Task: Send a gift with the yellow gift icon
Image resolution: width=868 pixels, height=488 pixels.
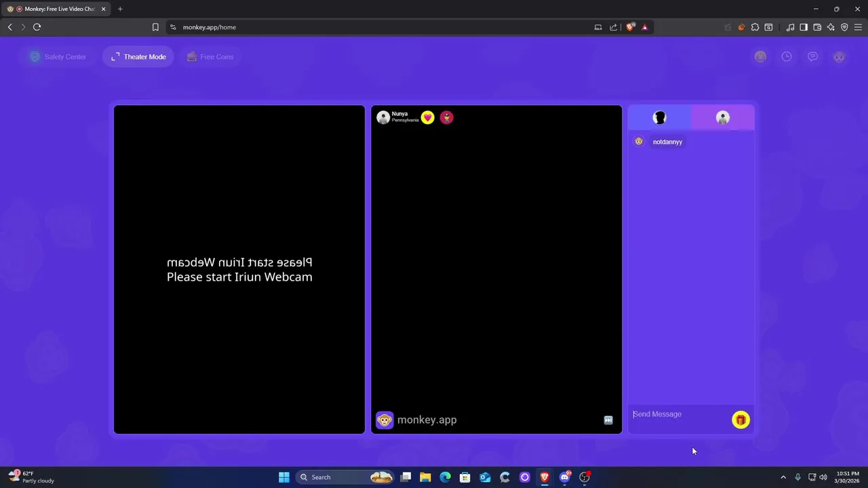Action: pyautogui.click(x=741, y=420)
